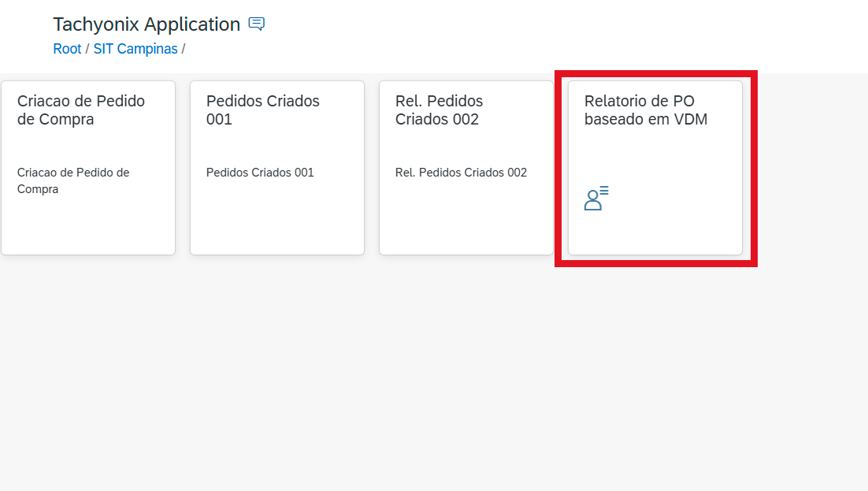Click the Tachyonix Application page title
Image resolution: width=868 pixels, height=491 pixels.
[x=147, y=24]
